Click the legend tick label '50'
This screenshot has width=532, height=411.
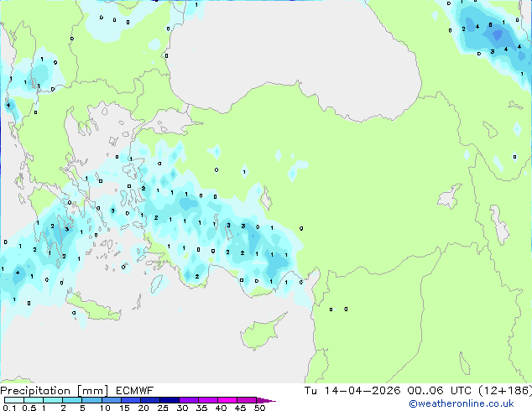pos(259,408)
